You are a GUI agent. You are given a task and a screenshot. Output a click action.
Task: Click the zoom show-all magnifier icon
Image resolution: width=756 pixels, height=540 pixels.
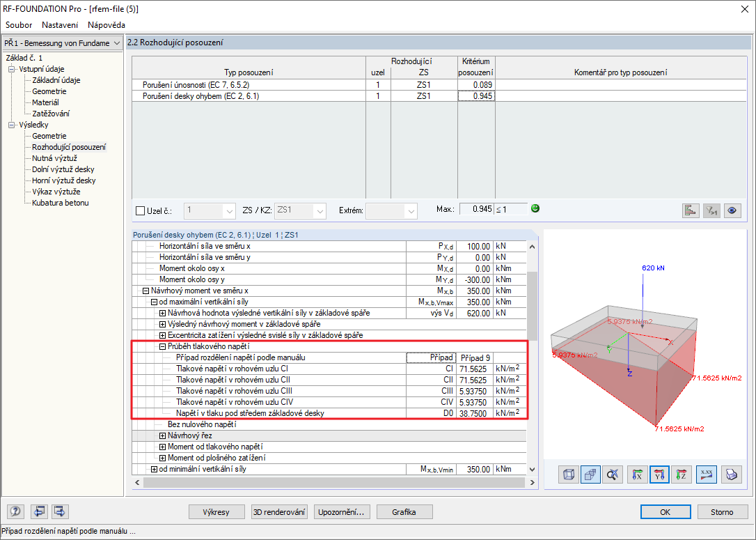coord(613,475)
